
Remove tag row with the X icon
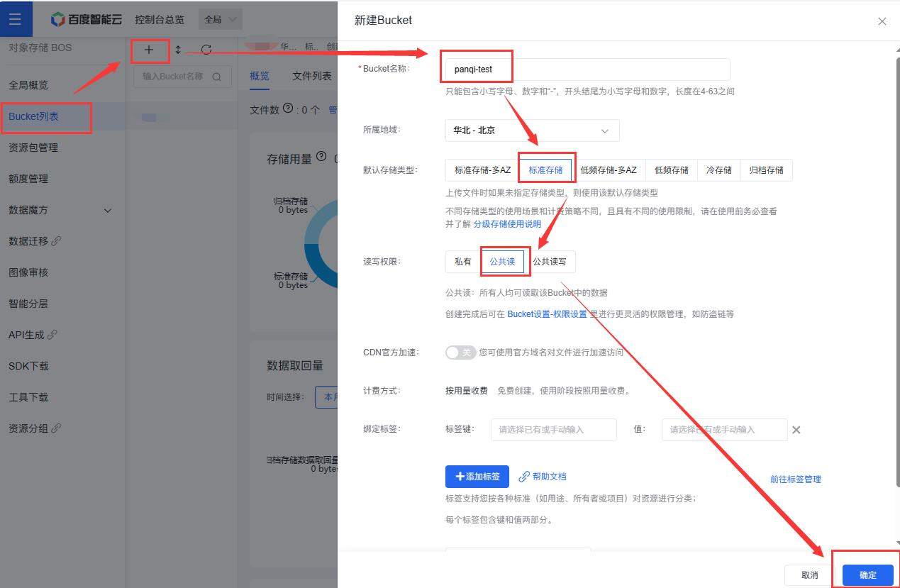coord(796,430)
